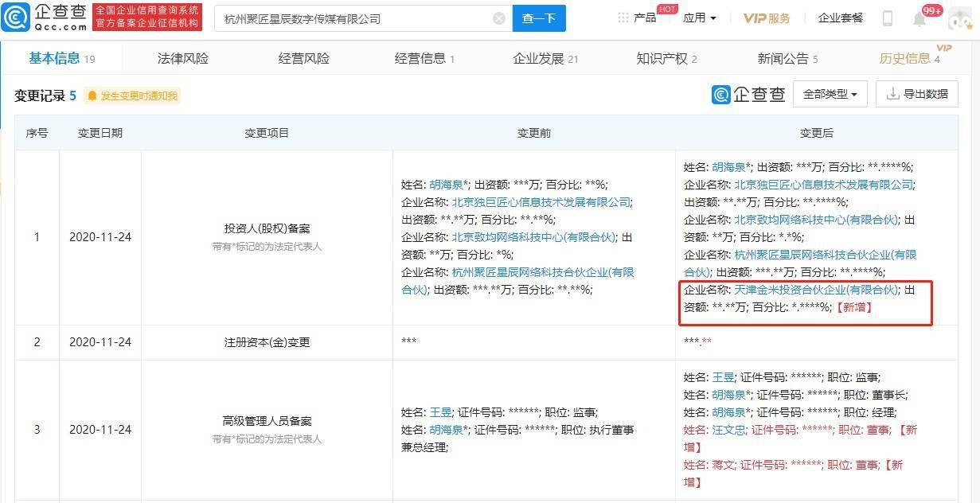Click the 产品 grid icon
The width and height of the screenshot is (980, 503).
coord(623,18)
